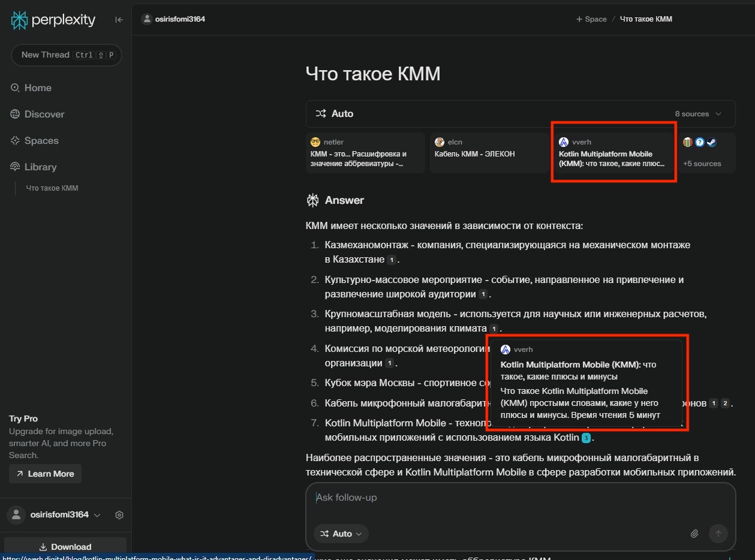Collapse the sidebar using the arrow icon
The width and height of the screenshot is (755, 560).
(119, 19)
